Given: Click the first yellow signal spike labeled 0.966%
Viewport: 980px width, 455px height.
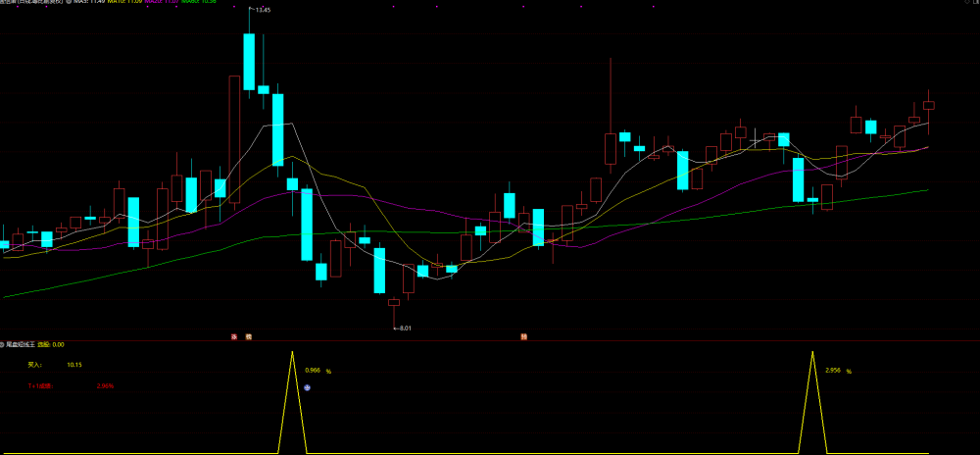Looking at the screenshot, I should 292,401.
